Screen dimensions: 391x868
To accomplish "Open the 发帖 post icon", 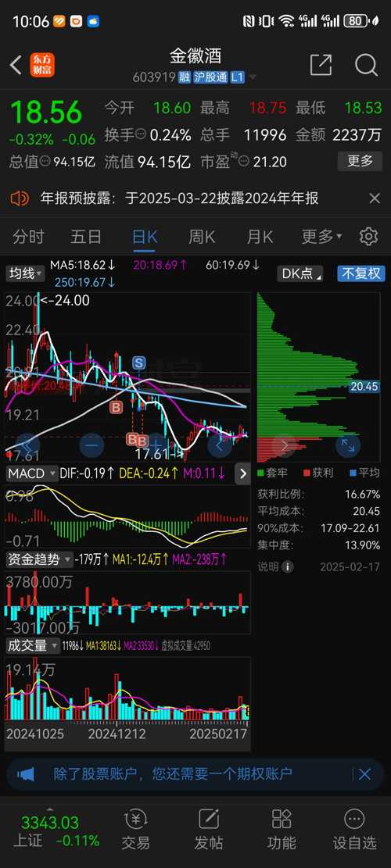I will [x=209, y=829].
